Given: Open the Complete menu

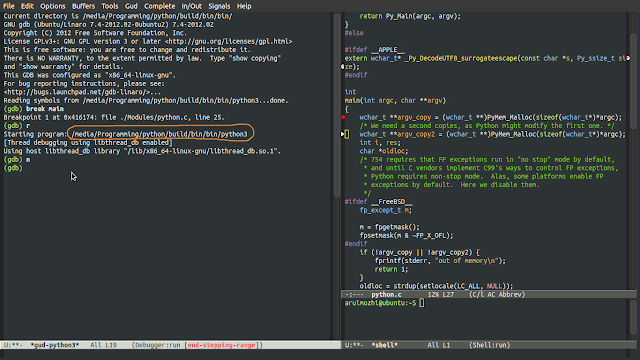Looking at the screenshot, I should pos(159,6).
